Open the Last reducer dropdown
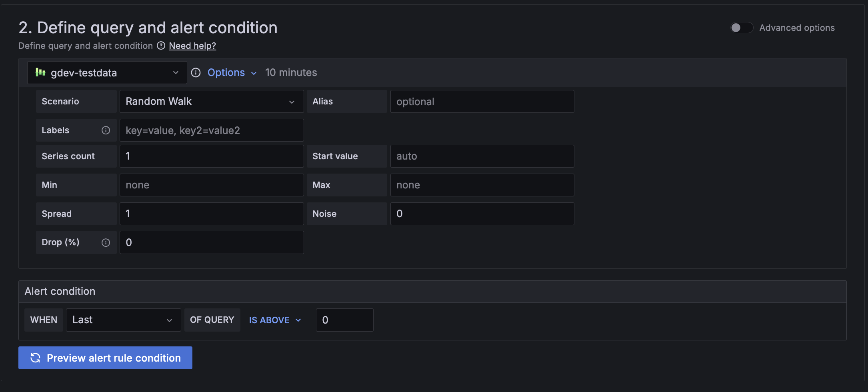This screenshot has width=868, height=392. click(x=123, y=320)
